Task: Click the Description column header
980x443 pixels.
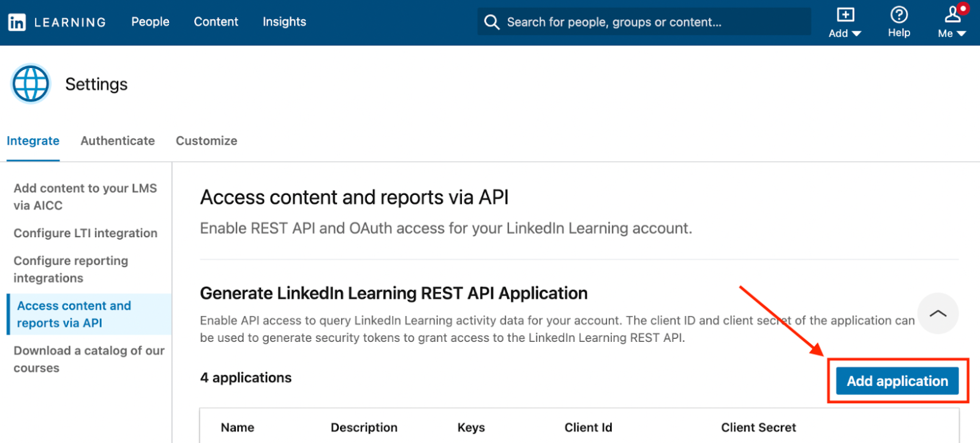Action: (x=364, y=428)
